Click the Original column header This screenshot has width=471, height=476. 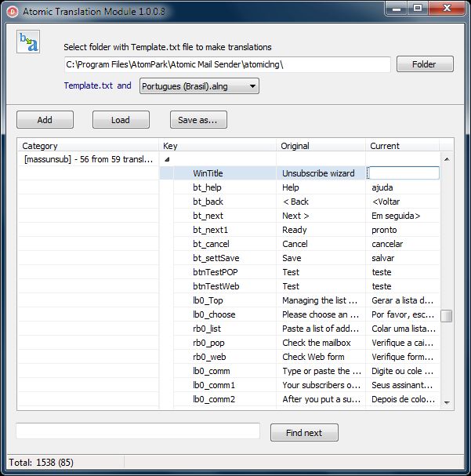click(321, 146)
